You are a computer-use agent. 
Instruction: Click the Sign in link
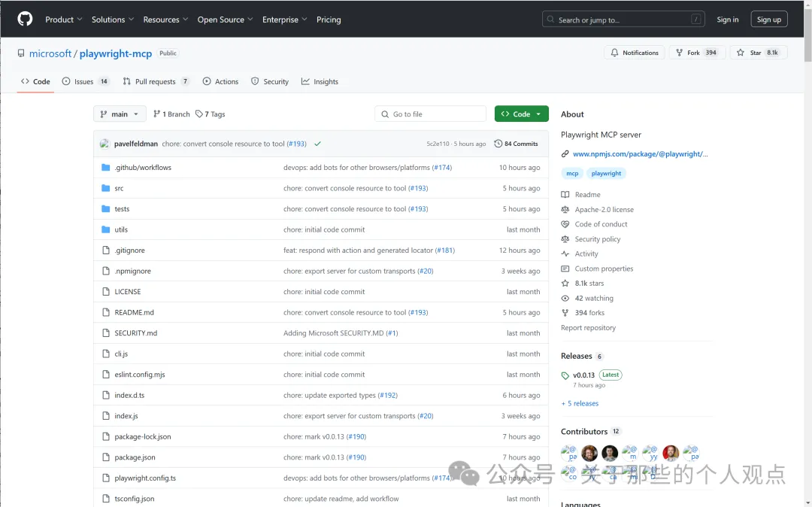(x=728, y=20)
